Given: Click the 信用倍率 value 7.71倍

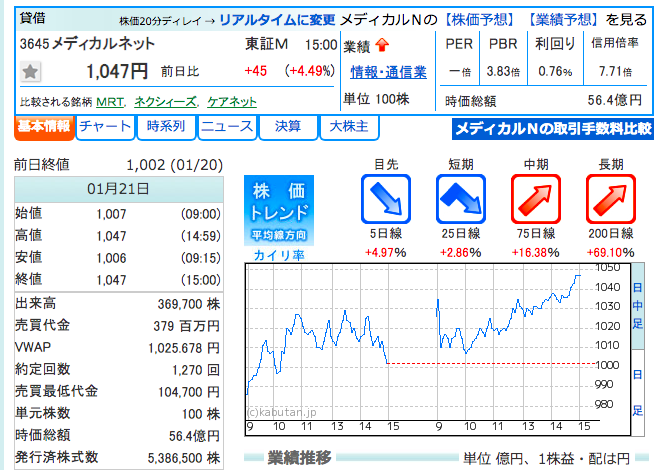Looking at the screenshot, I should [x=615, y=71].
